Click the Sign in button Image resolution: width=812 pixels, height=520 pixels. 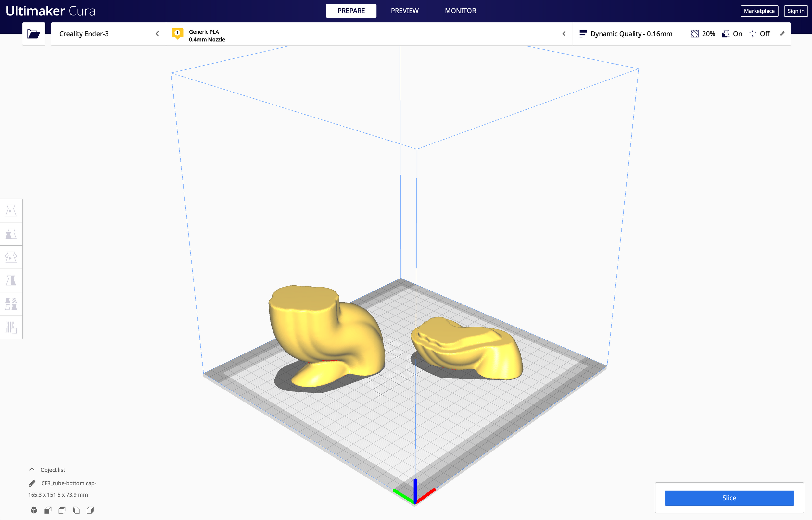click(796, 11)
